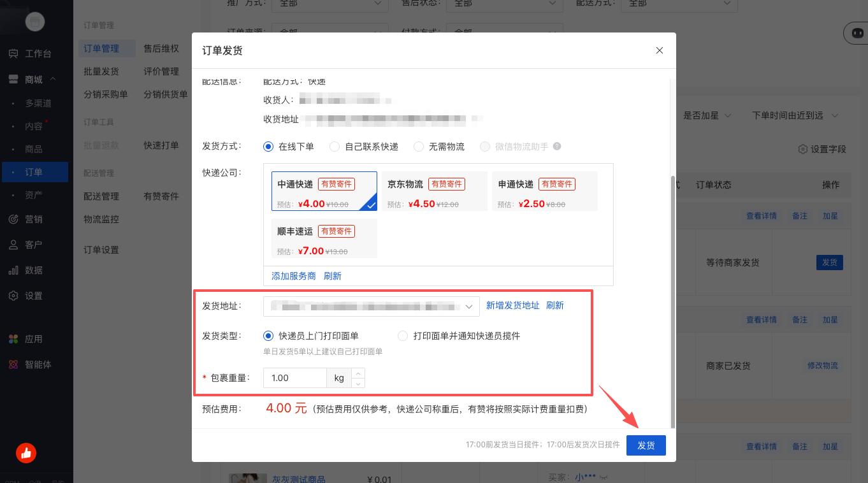The height and width of the screenshot is (483, 868).
Task: Open 批量发货 in the order menu
Action: pyautogui.click(x=101, y=71)
